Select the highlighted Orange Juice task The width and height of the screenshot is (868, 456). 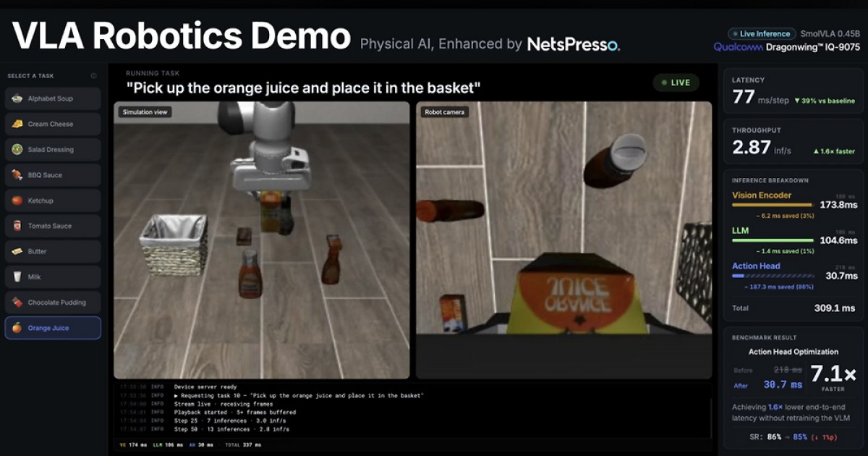tap(53, 328)
